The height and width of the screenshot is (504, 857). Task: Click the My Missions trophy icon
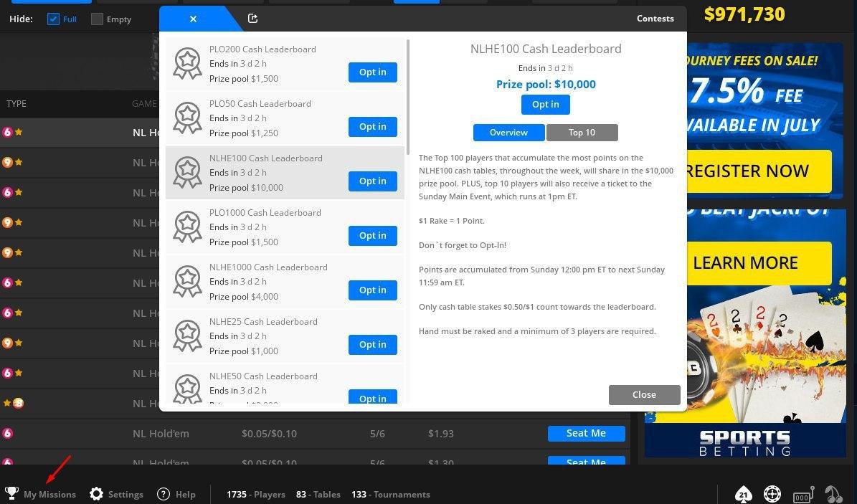pyautogui.click(x=11, y=494)
